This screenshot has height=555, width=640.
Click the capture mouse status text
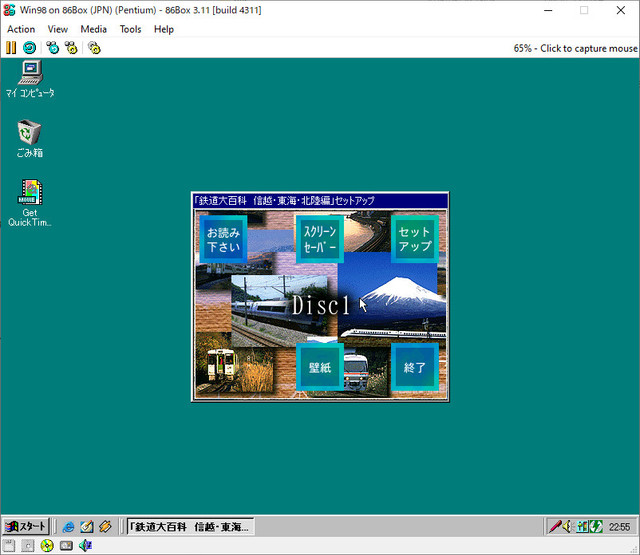click(575, 48)
